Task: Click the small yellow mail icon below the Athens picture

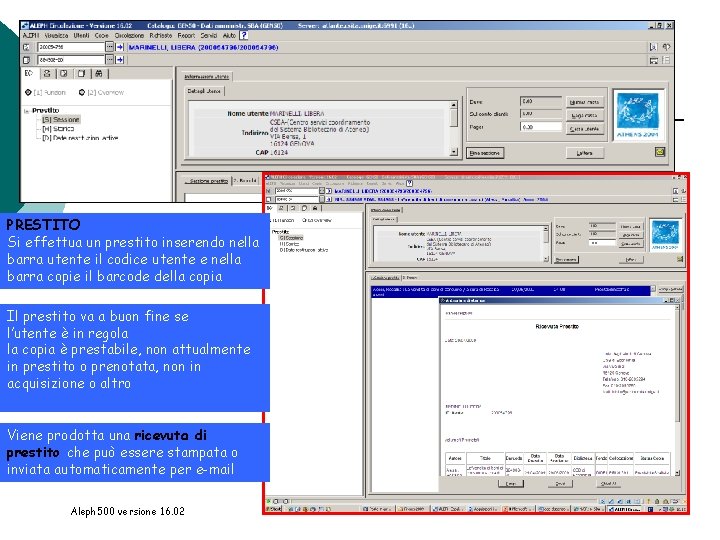Action: pyautogui.click(x=660, y=152)
